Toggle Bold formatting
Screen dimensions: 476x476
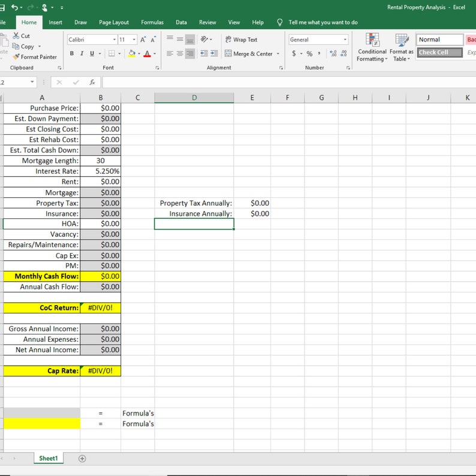(x=72, y=53)
